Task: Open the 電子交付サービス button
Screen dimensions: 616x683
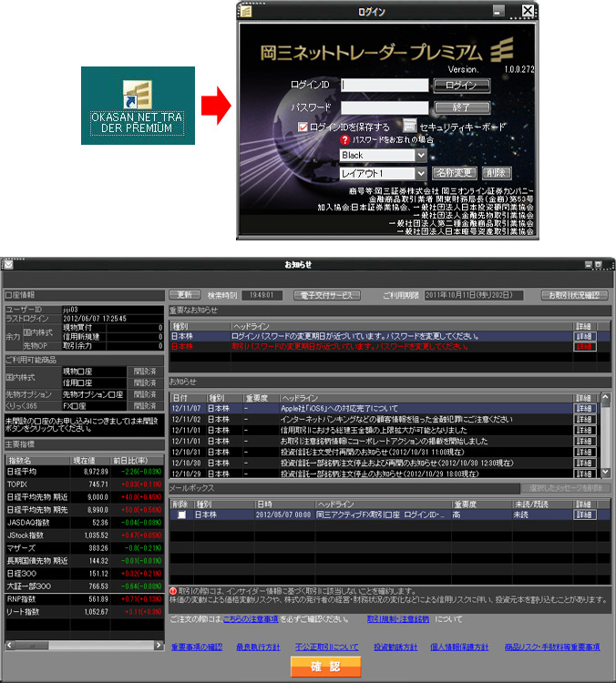Action: pos(327,295)
